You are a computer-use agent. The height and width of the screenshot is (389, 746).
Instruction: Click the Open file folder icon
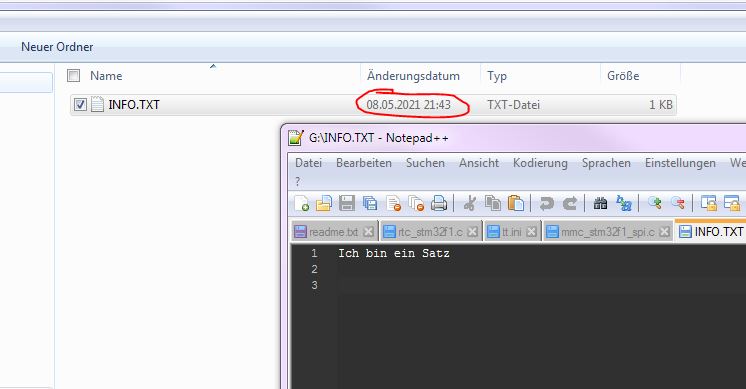pyautogui.click(x=324, y=204)
